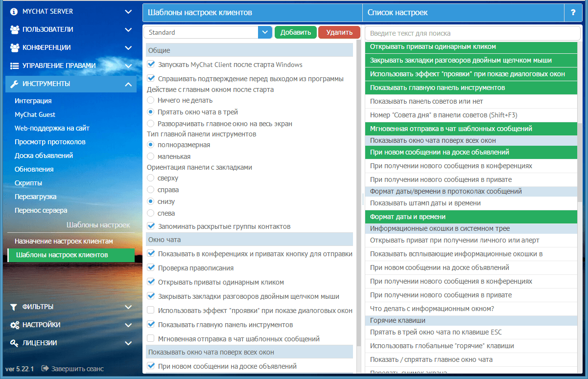The height and width of the screenshot is (379, 588).
Task: Enable Мгновенная отправка в чат шаблонных сообщений
Action: pos(151,338)
